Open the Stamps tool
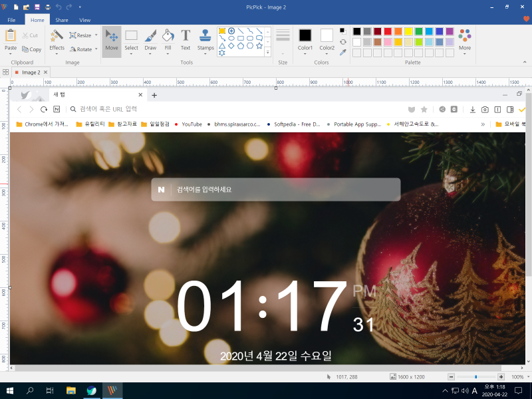This screenshot has height=399, width=532. click(205, 41)
